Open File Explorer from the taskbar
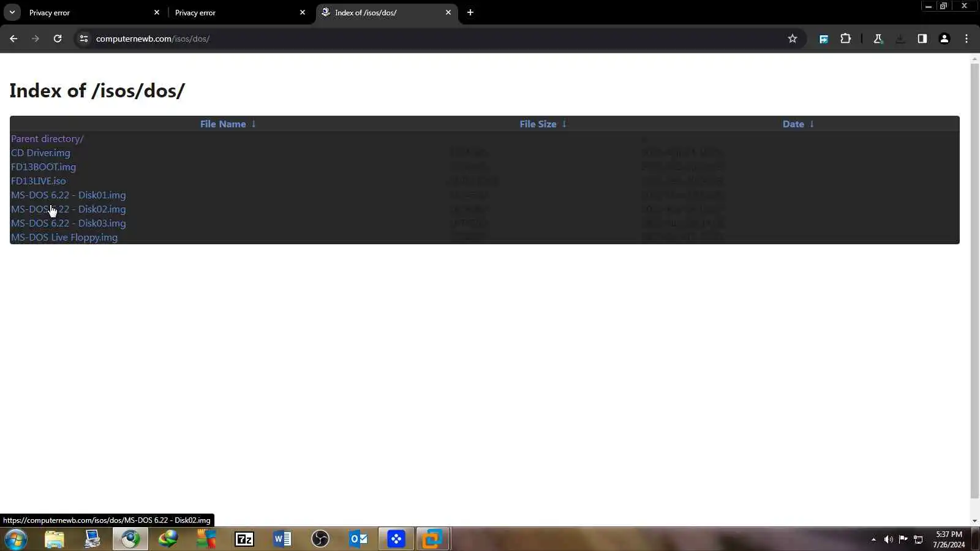This screenshot has height=551, width=980. coord(55,539)
